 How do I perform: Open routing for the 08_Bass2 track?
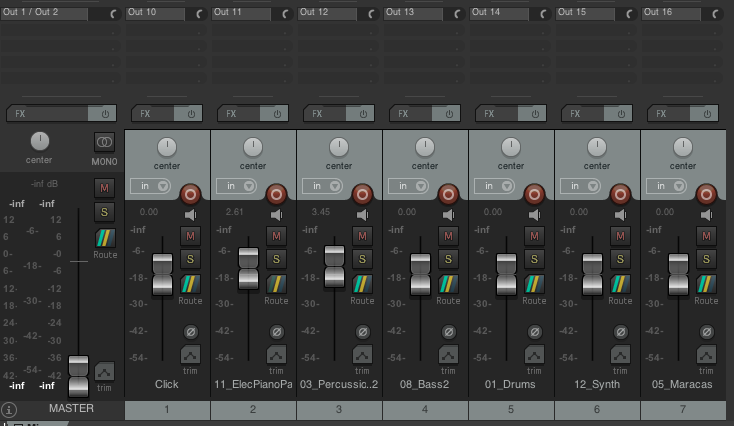point(448,284)
